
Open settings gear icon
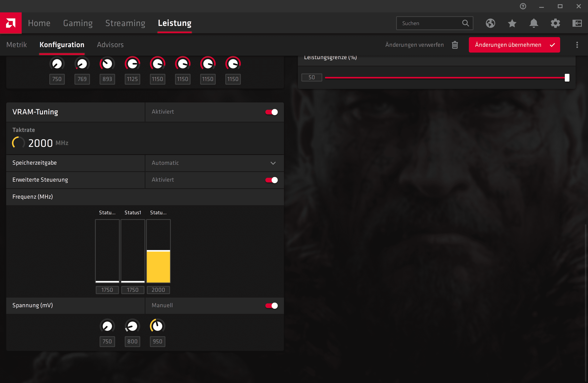click(555, 23)
